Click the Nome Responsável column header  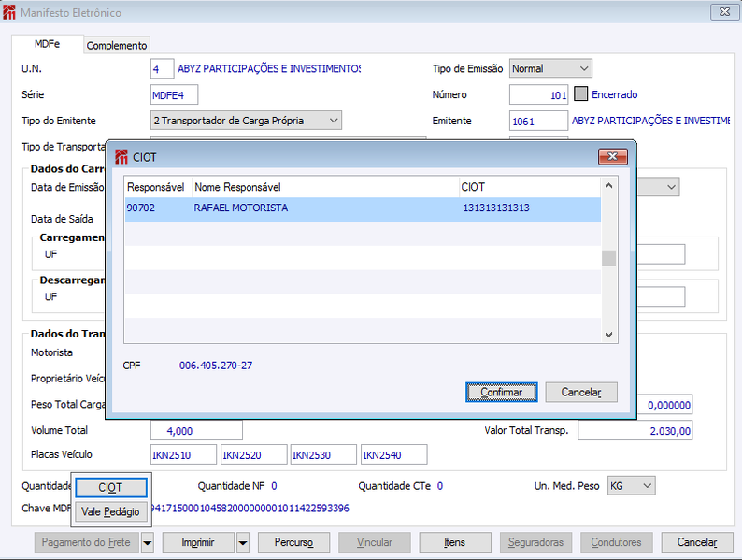click(325, 187)
